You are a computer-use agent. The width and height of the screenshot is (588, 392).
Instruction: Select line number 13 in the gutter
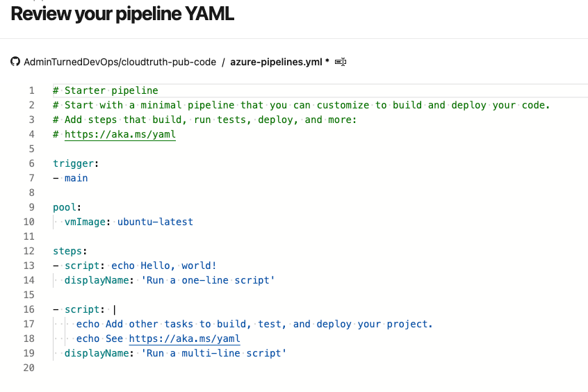tap(29, 266)
